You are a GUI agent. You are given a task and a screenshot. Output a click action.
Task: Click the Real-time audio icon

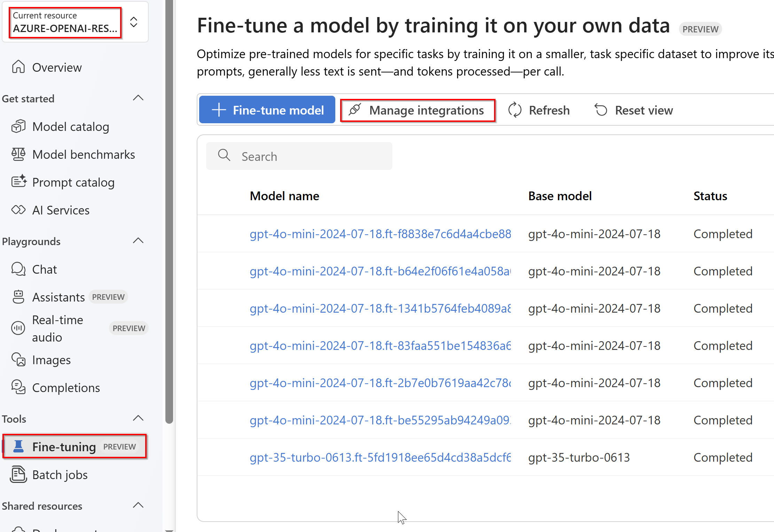(18, 328)
